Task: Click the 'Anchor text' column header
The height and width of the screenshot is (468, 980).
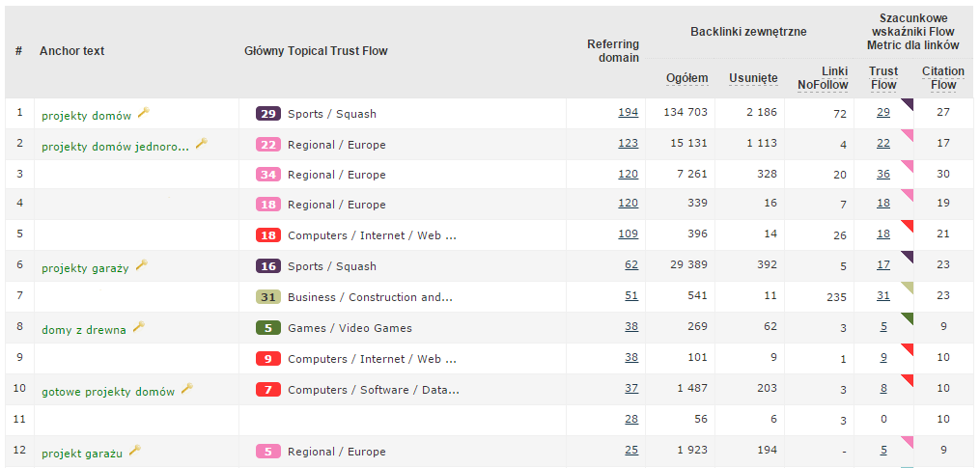Action: coord(71,51)
